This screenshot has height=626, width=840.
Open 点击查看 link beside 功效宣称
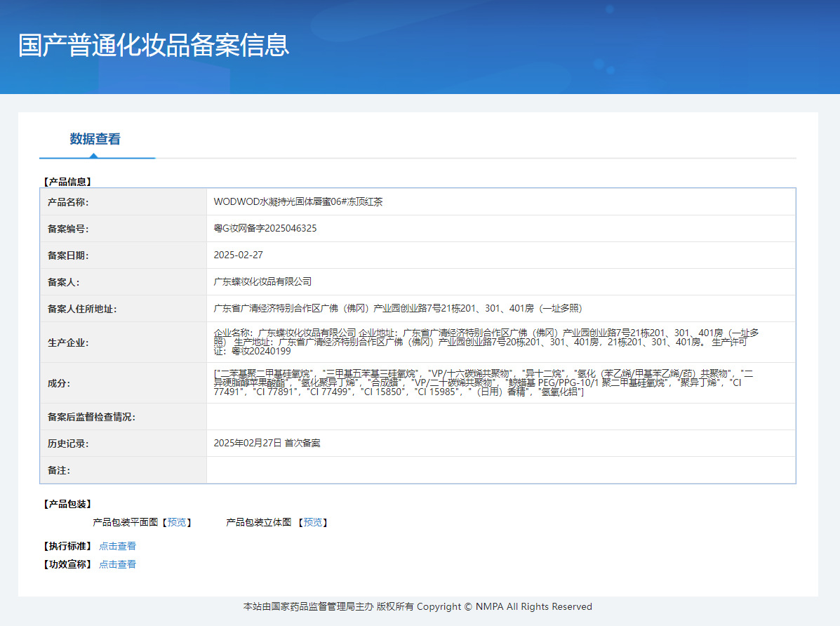(117, 564)
